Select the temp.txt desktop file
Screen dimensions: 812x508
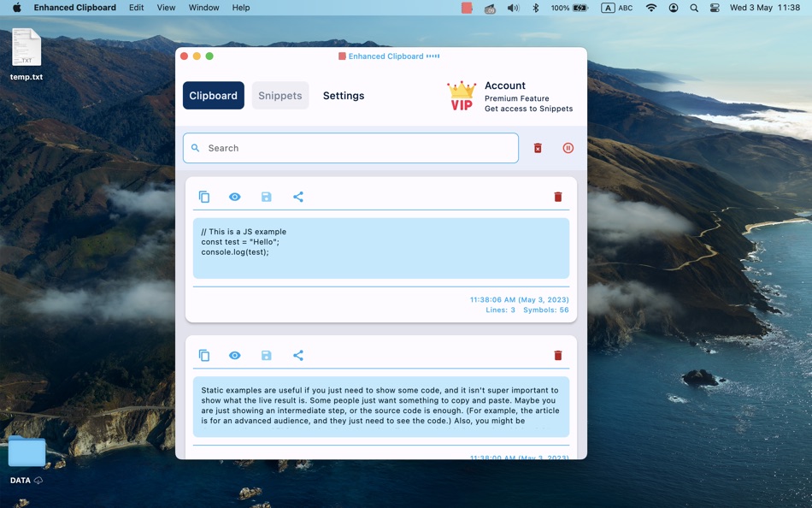[26, 55]
